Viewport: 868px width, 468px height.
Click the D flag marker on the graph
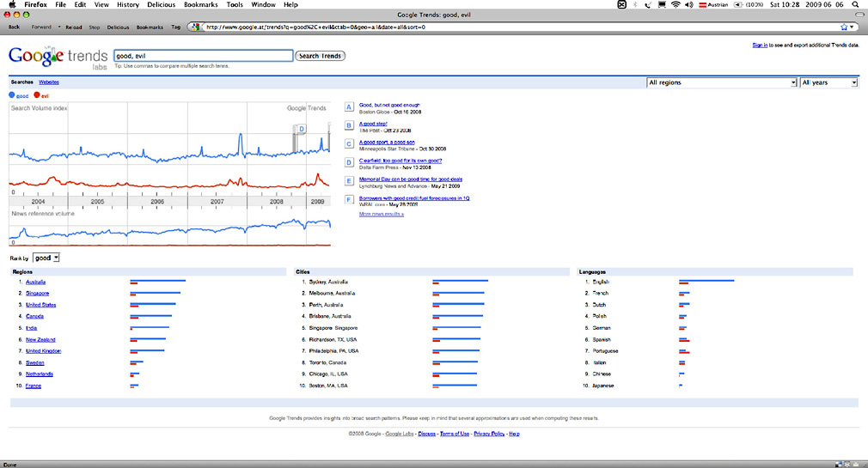[302, 129]
